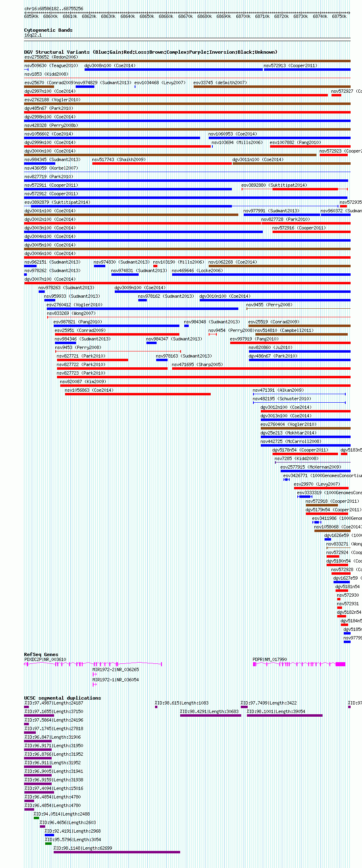Select variant nsv471695 (Sharp2005)
Image resolution: width=362 pixels, height=868 pixels.
197,365
